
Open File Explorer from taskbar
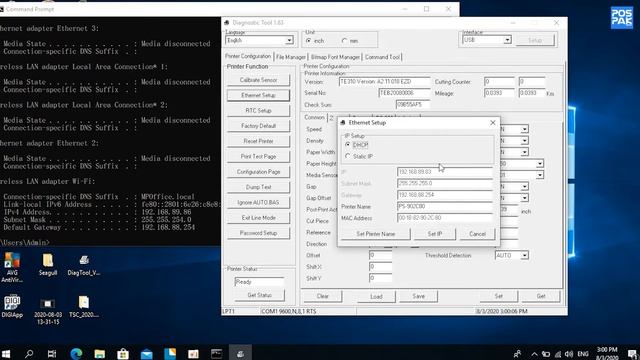coord(100,353)
